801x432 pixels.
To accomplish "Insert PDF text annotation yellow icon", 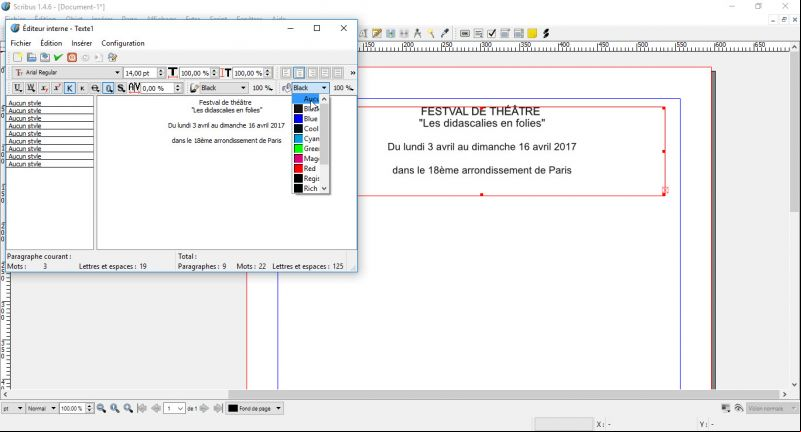I will click(x=532, y=33).
